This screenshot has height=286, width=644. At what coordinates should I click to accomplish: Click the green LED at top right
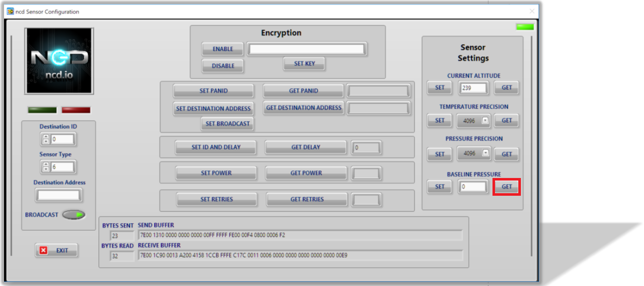click(524, 26)
